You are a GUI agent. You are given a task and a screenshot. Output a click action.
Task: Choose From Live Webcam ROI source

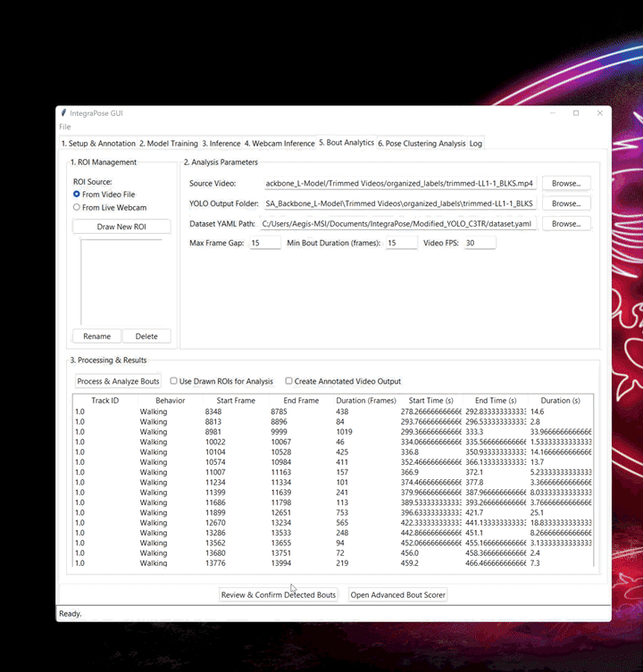point(110,207)
